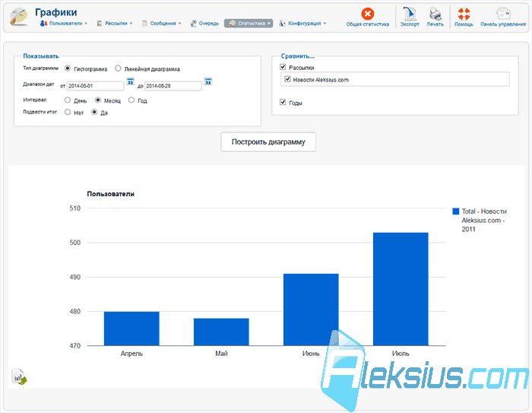
Task: Open the Статистика menu
Action: pos(249,24)
